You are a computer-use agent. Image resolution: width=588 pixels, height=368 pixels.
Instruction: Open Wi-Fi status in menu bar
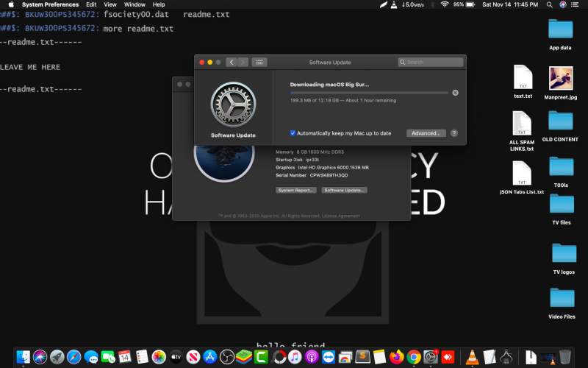click(x=445, y=4)
